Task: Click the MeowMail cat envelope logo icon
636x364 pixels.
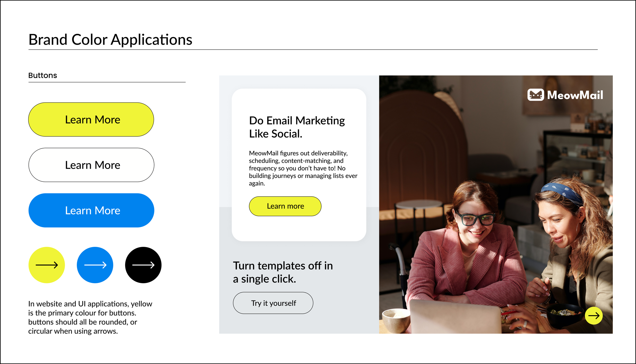Action: [x=536, y=95]
